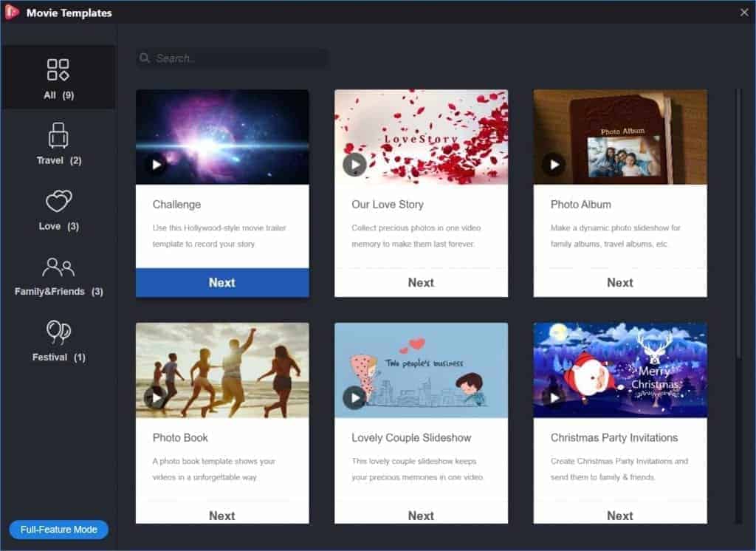Play the Photo Album template preview
756x551 pixels.
tap(554, 165)
